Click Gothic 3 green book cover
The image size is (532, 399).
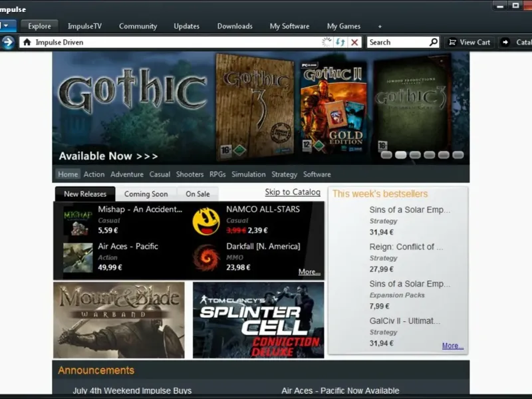click(412, 104)
